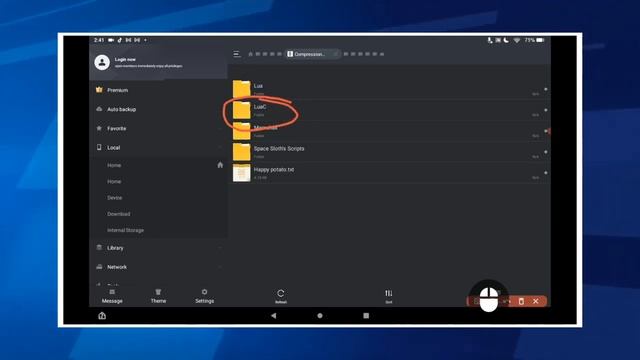Open the Message button
The image size is (640, 360).
click(x=112, y=296)
